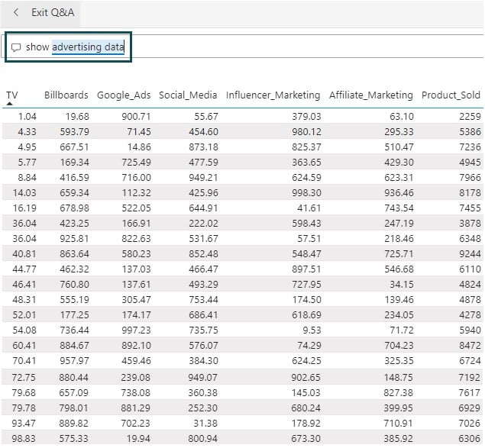Select Google_Ads cell value 725.49
This screenshot has height=448, width=485.
pos(136,163)
